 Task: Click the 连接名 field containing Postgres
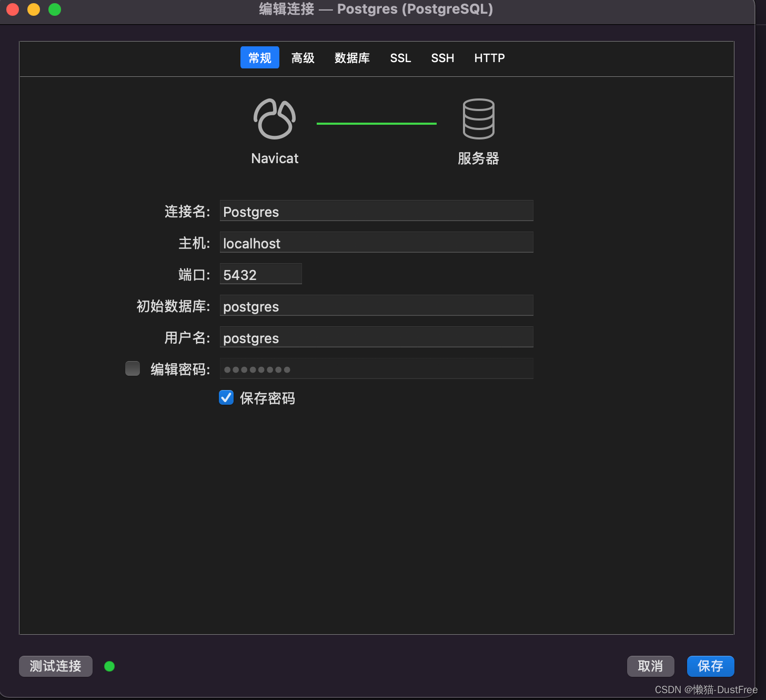pyautogui.click(x=376, y=211)
